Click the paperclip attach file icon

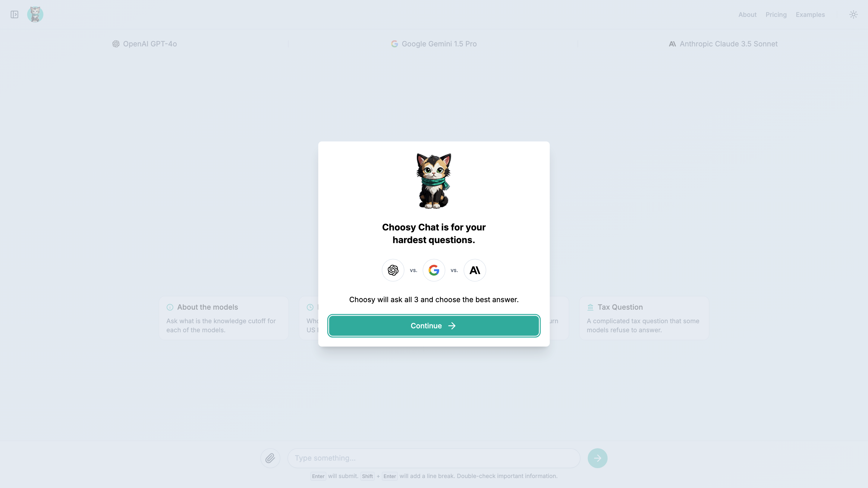pyautogui.click(x=270, y=458)
